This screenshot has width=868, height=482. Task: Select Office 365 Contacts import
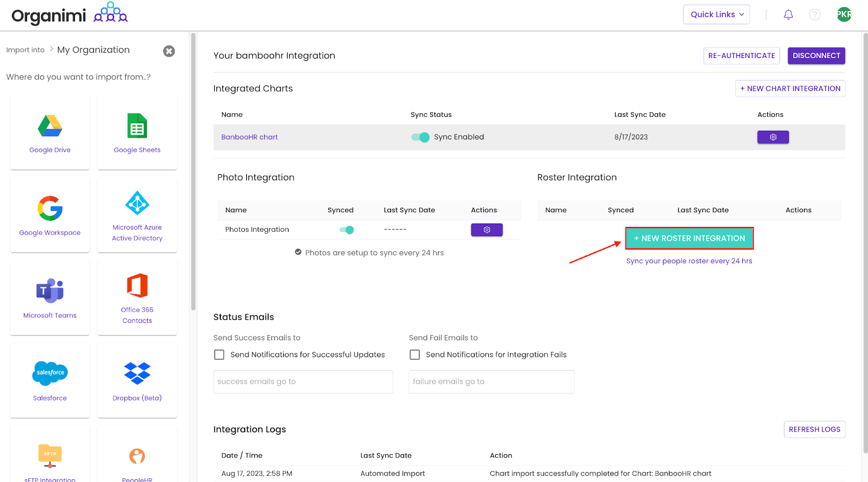point(137,297)
